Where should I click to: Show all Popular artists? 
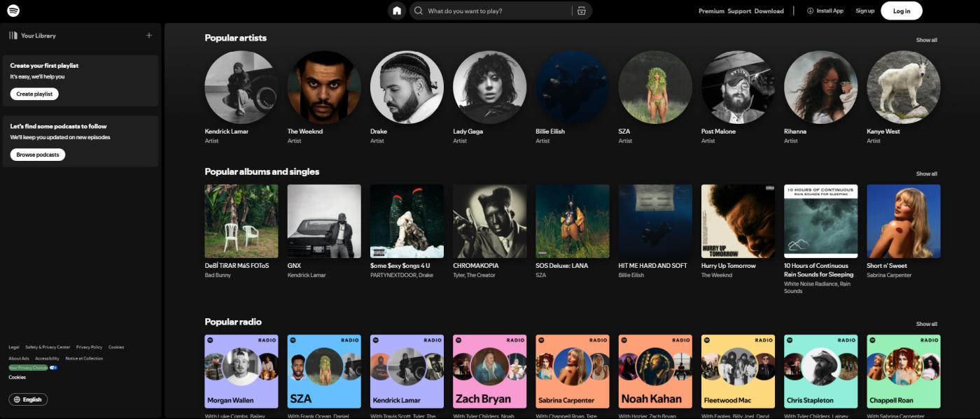click(926, 40)
